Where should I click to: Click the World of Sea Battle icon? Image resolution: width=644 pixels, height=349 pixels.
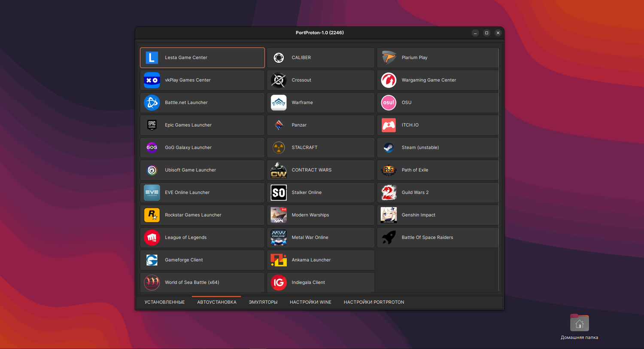tap(152, 282)
